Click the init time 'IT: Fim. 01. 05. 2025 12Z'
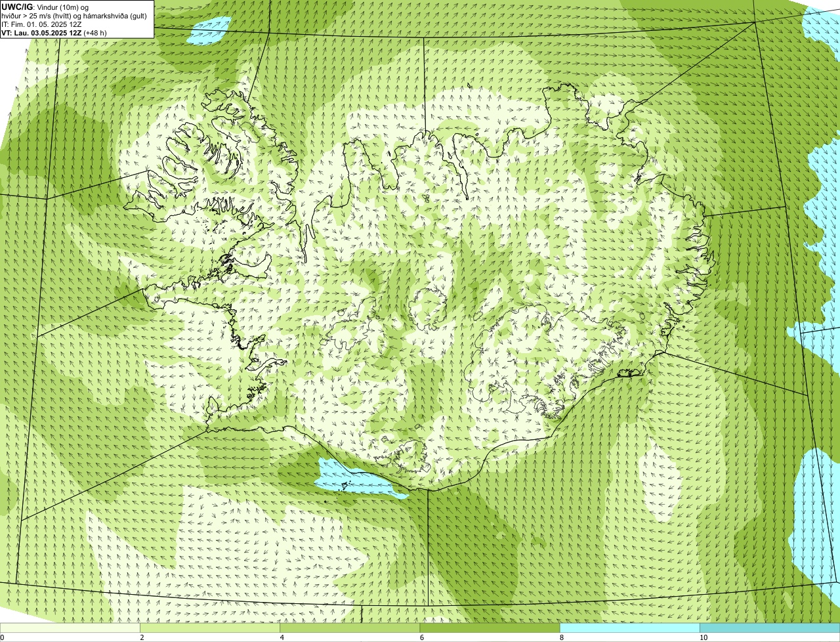Image resolution: width=840 pixels, height=642 pixels. coord(41,24)
